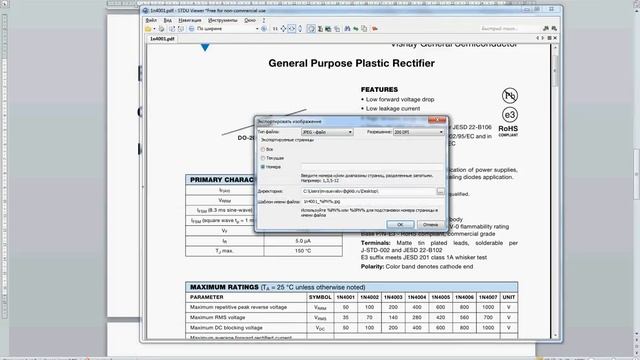Image resolution: width=640 pixels, height=360 pixels.
Task: Click the binoculars search icon in toolbar
Action: point(347,29)
